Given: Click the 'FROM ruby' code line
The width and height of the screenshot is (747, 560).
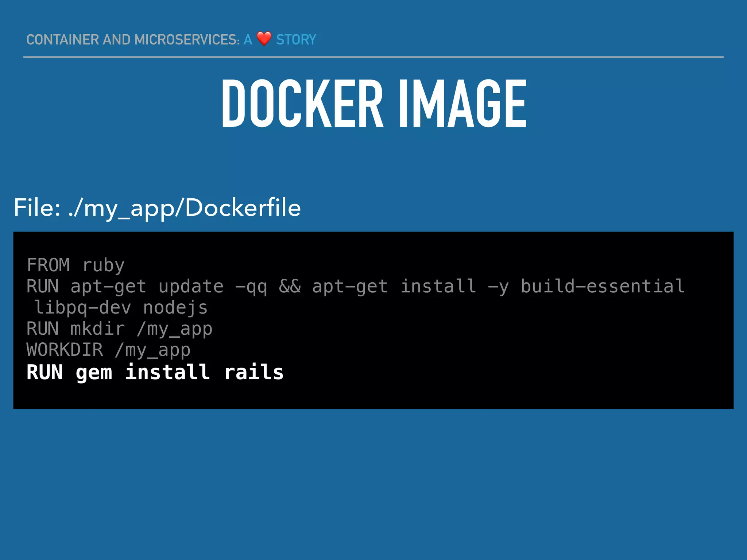Looking at the screenshot, I should (x=76, y=265).
